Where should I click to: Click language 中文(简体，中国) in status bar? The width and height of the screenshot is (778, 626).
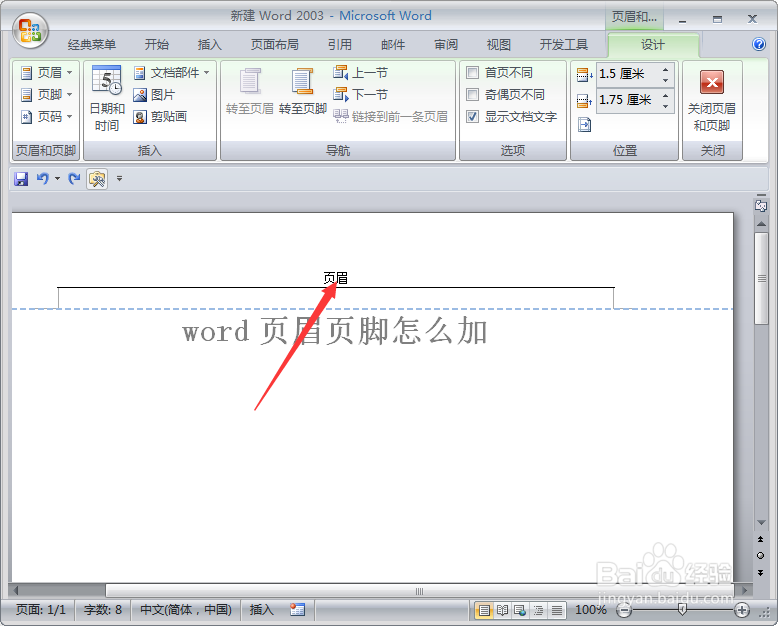pos(186,610)
